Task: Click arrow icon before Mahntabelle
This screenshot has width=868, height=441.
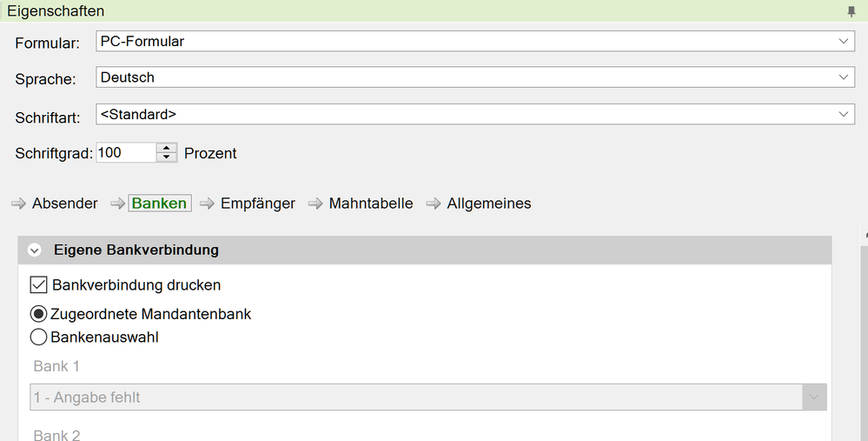Action: (x=315, y=204)
